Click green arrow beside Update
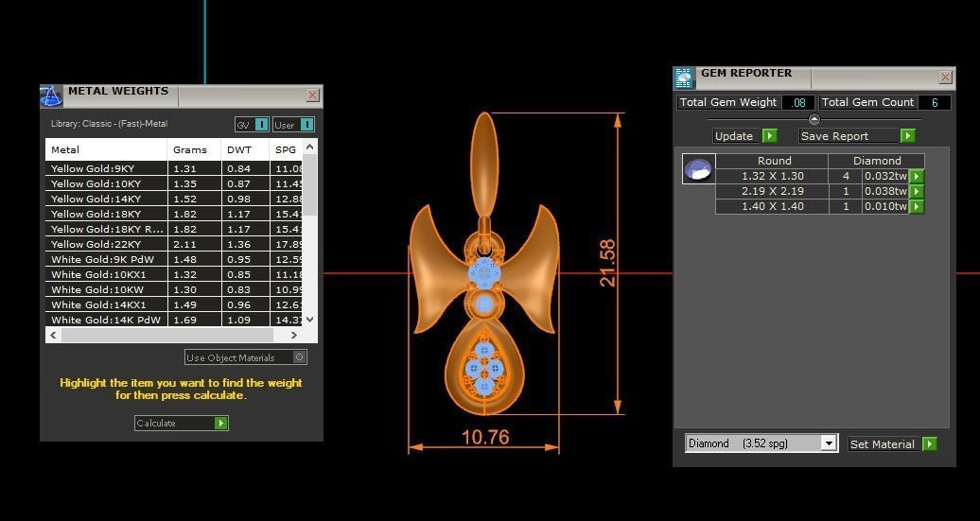 pos(769,135)
